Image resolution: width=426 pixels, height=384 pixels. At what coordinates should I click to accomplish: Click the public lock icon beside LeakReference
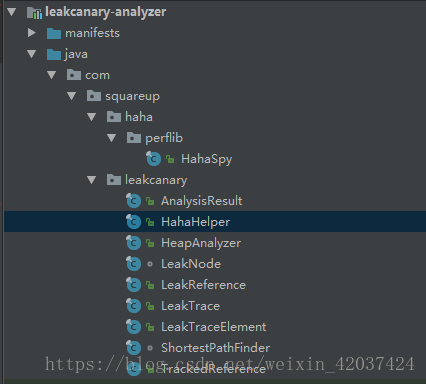pos(150,285)
